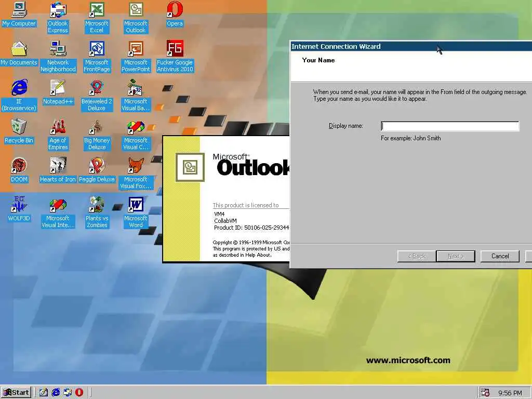Click the Display name text field
The height and width of the screenshot is (399, 532).
click(450, 126)
